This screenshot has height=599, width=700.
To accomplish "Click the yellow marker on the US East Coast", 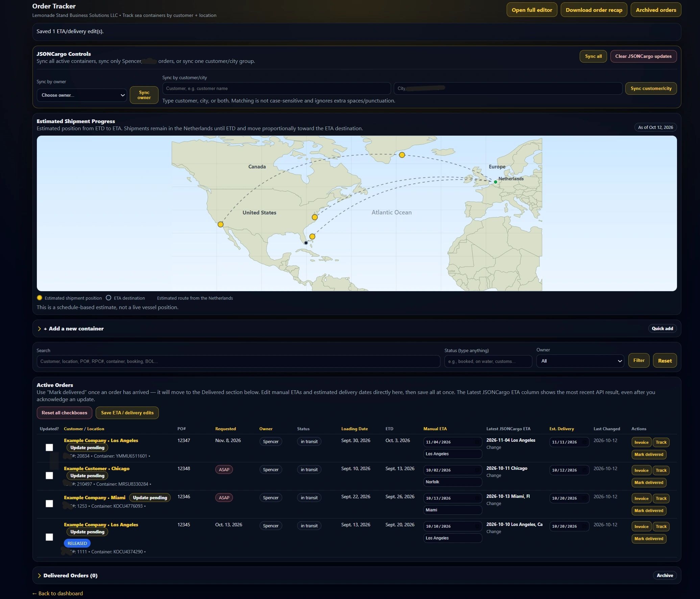I will (x=314, y=217).
